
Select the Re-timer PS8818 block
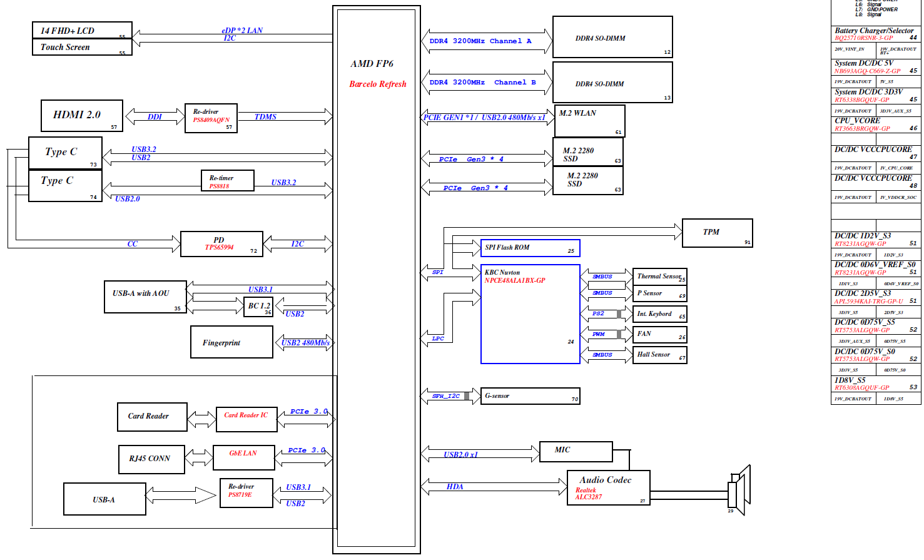pos(227,181)
